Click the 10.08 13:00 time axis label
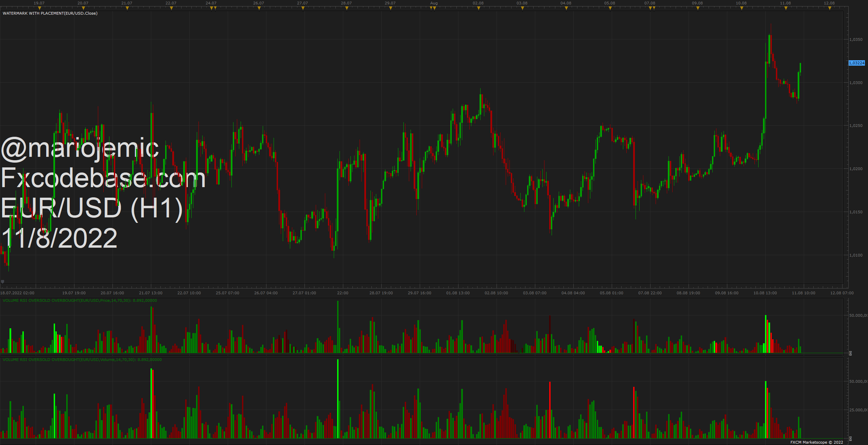868x445 pixels. [x=765, y=293]
